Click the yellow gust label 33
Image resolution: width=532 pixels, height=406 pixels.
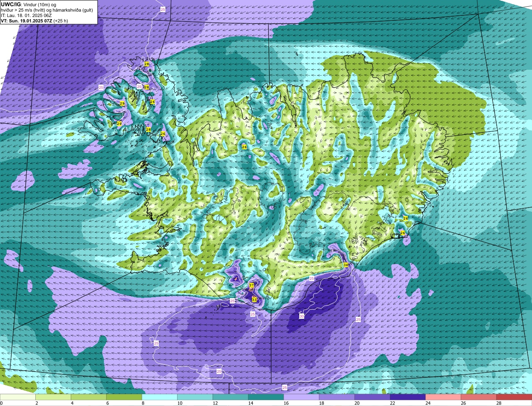[x=254, y=299]
